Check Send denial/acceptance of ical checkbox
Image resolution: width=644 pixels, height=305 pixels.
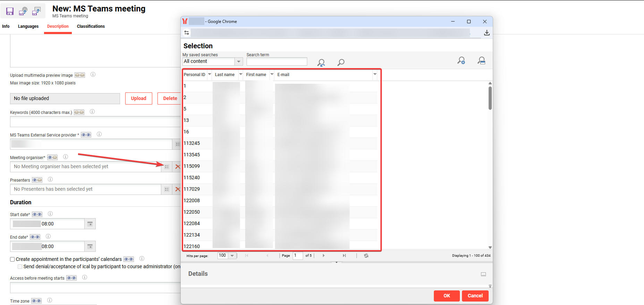20,266
